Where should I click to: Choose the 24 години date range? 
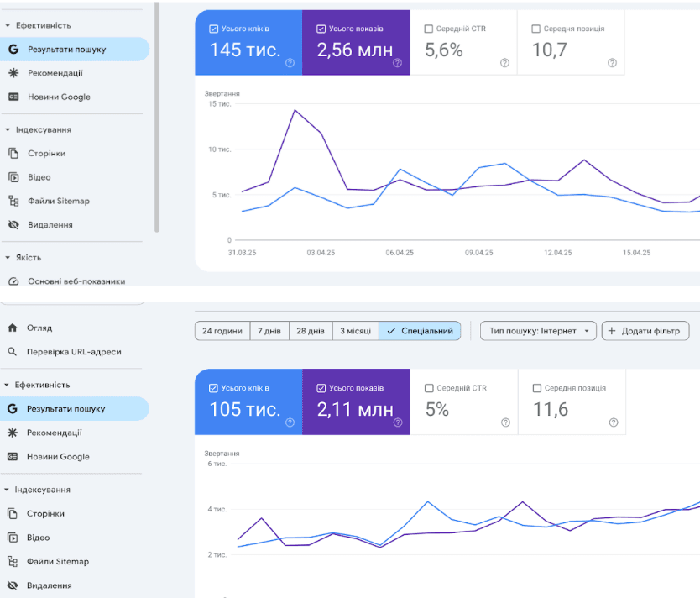coord(222,331)
